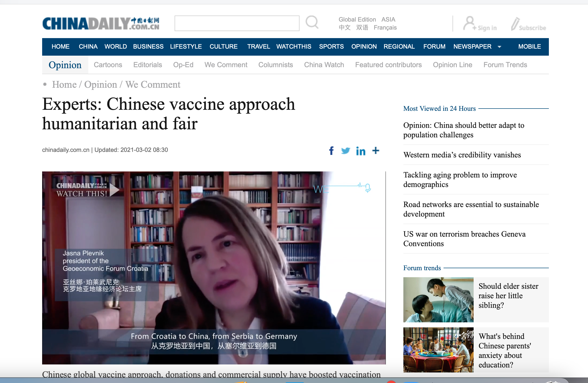Open Opinion Line tab
588x383 pixels.
pyautogui.click(x=453, y=65)
